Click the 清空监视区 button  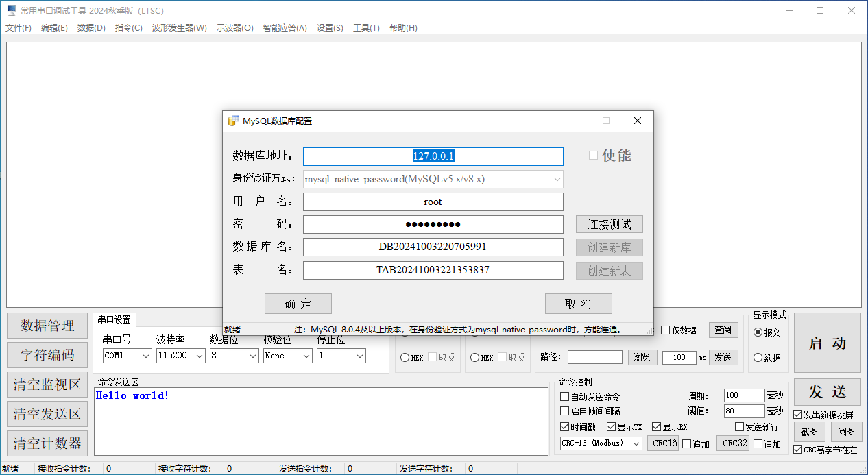click(47, 385)
